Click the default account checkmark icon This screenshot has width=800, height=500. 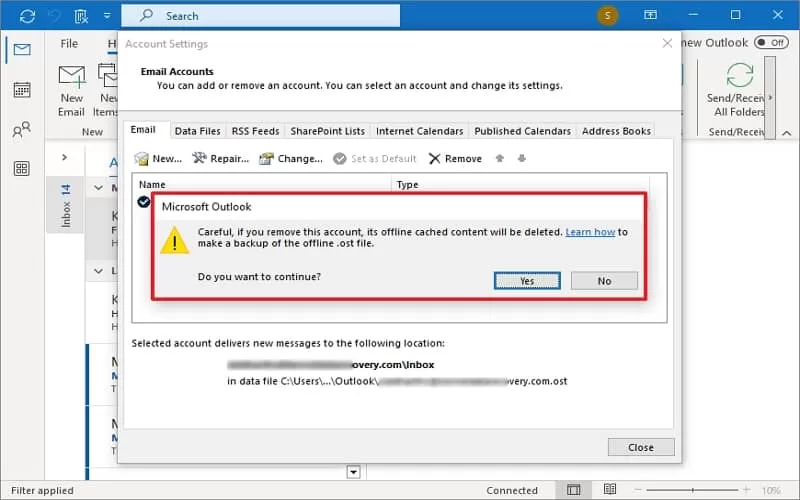(x=144, y=202)
